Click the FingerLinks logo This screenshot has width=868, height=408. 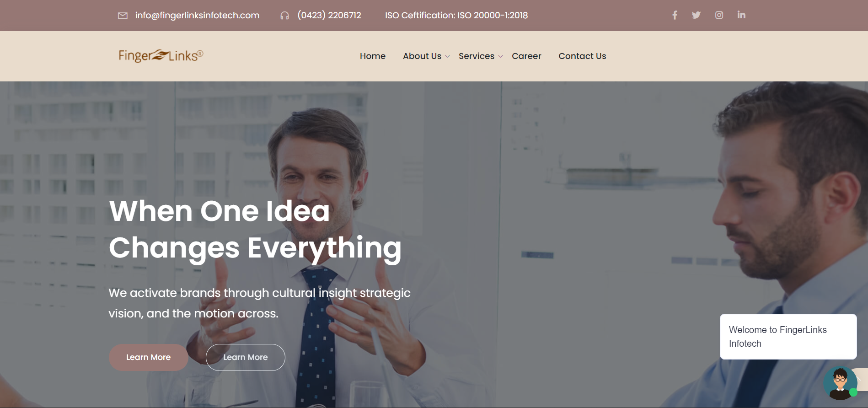161,56
